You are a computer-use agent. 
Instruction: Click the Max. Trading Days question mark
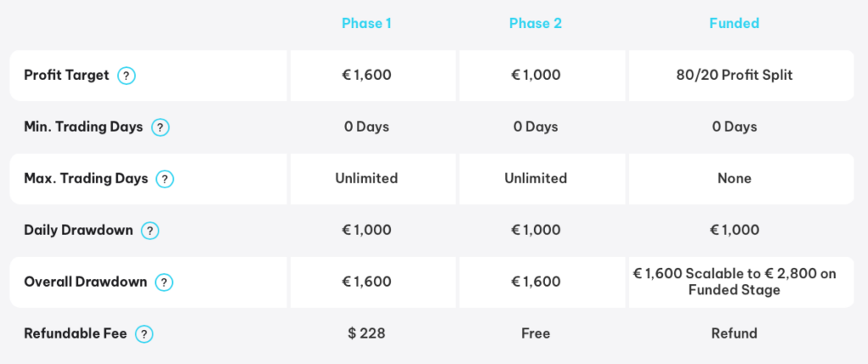click(164, 179)
